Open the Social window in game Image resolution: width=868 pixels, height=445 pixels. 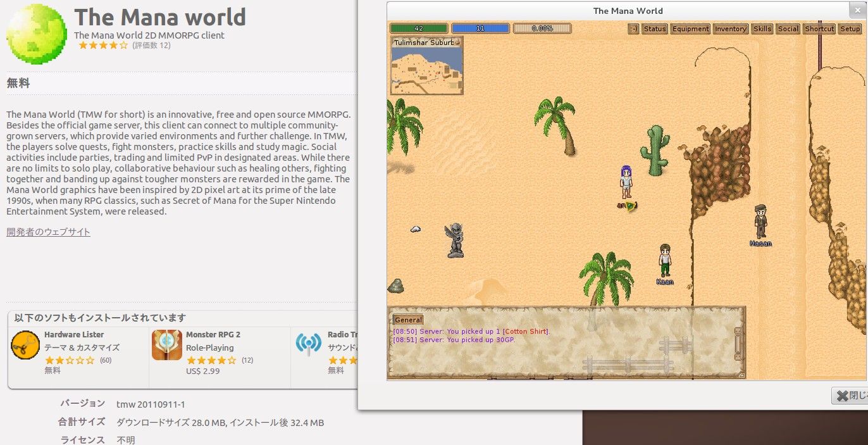pos(788,28)
